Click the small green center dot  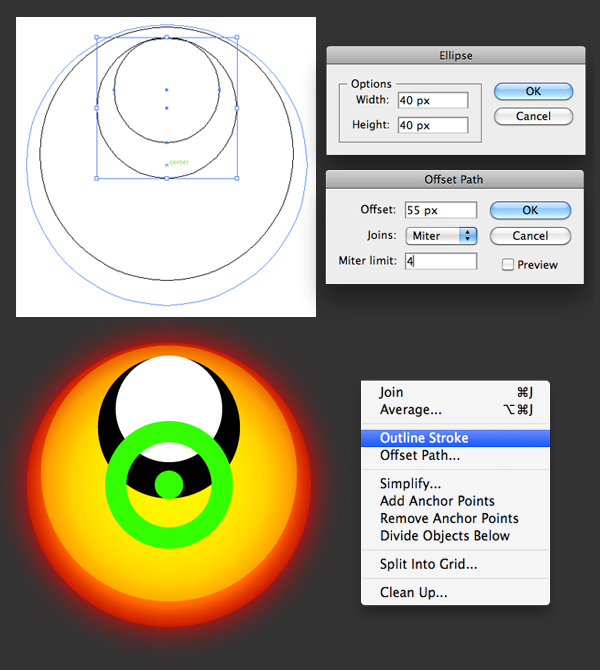click(x=169, y=485)
